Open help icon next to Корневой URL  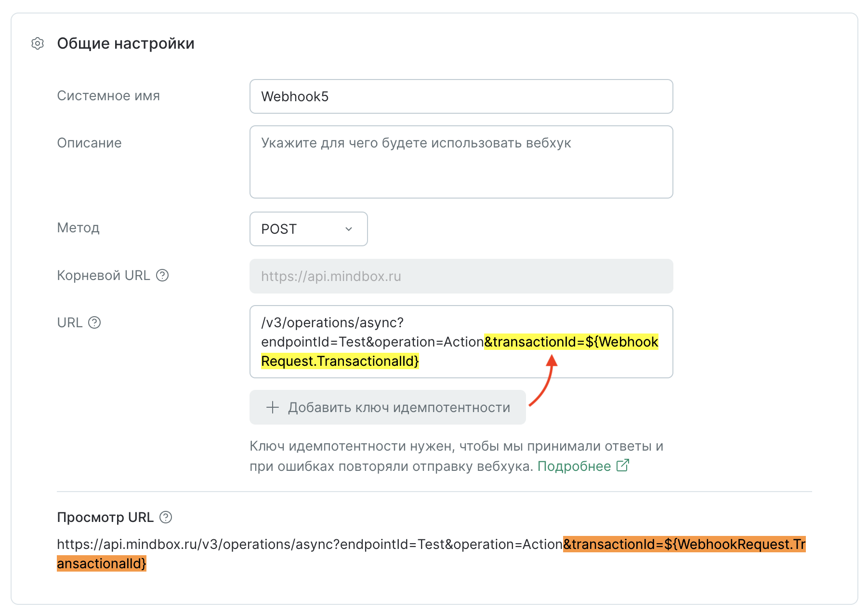click(163, 275)
